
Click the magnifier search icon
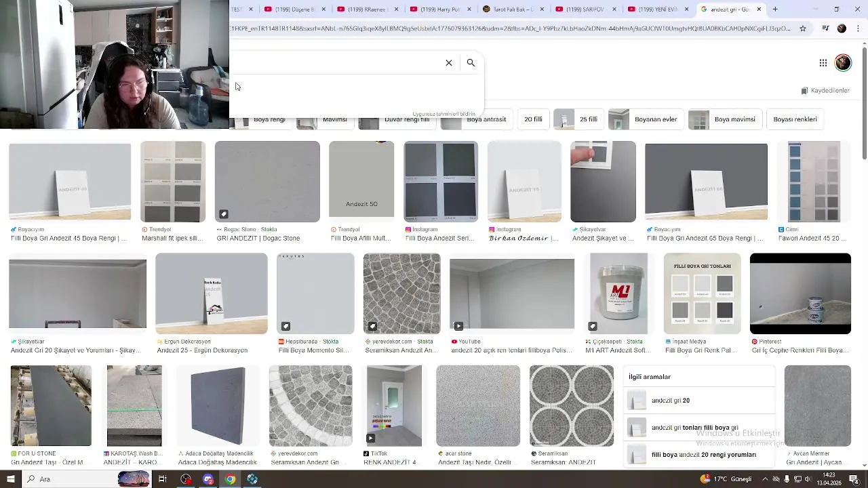(x=471, y=62)
